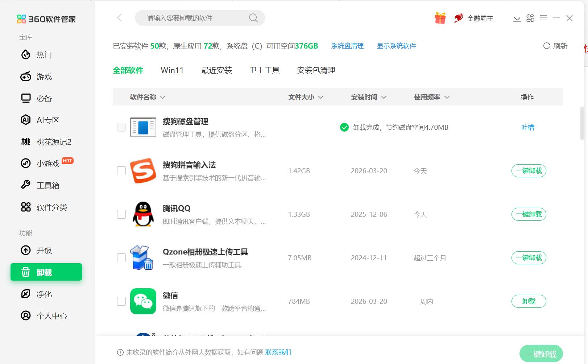Open the 净化 sidebar icon
The image size is (588, 364).
coord(26,294)
